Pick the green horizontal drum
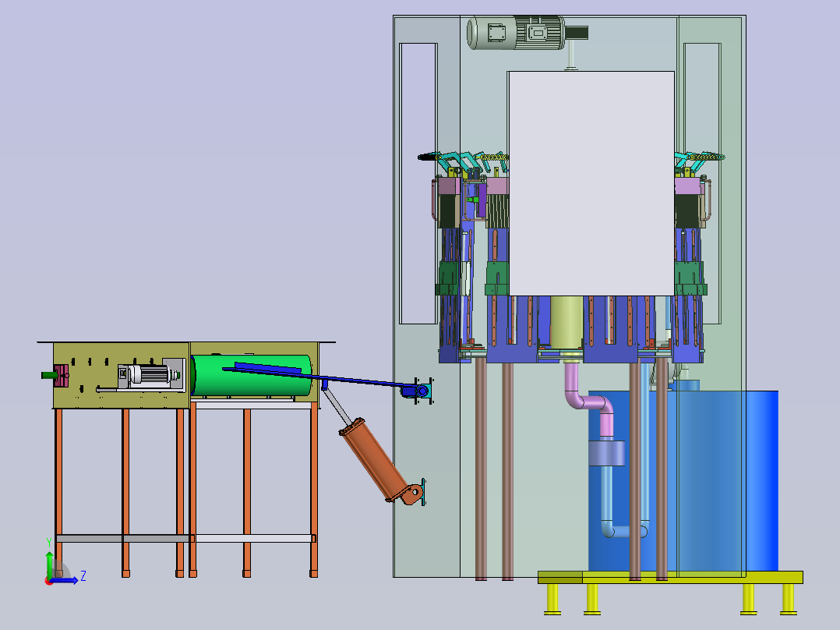This screenshot has width=840, height=630. [252, 375]
